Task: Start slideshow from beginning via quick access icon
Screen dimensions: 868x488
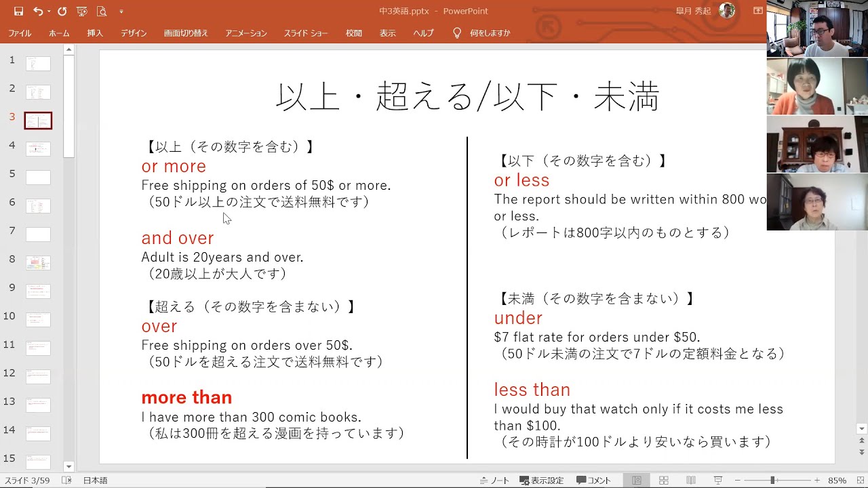Action: 82,12
